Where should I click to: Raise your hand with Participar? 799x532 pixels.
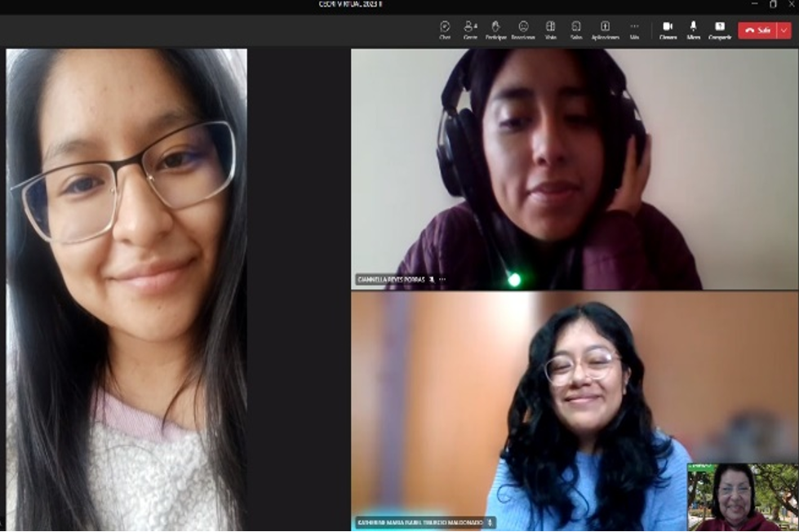495,30
